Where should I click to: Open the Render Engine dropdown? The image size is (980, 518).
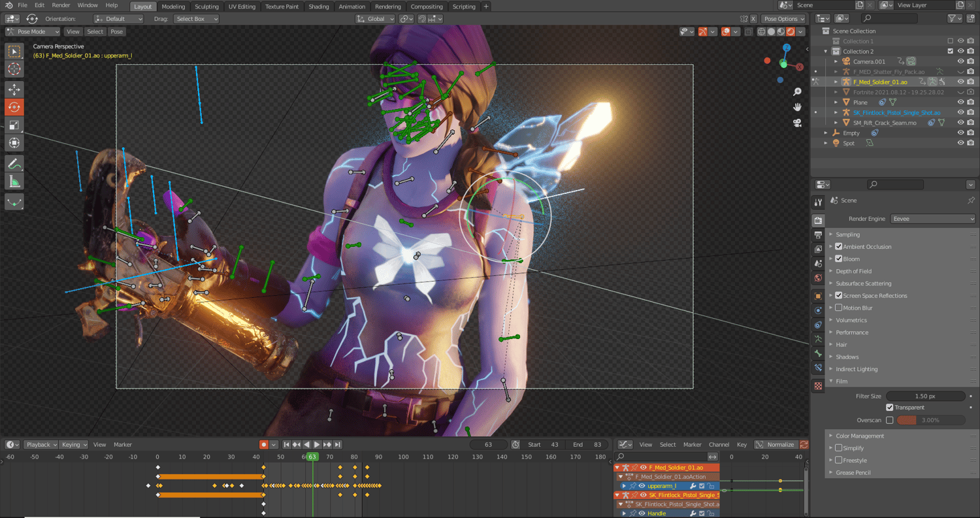(x=933, y=219)
